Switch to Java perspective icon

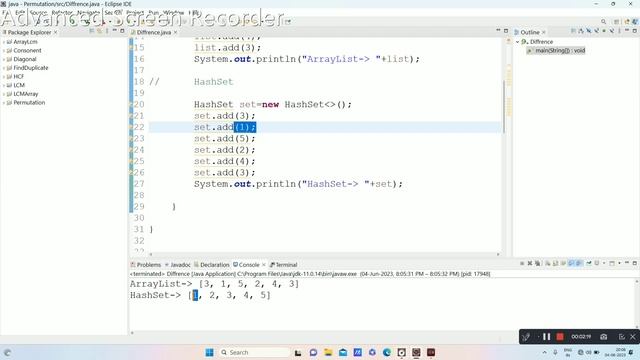tap(627, 22)
